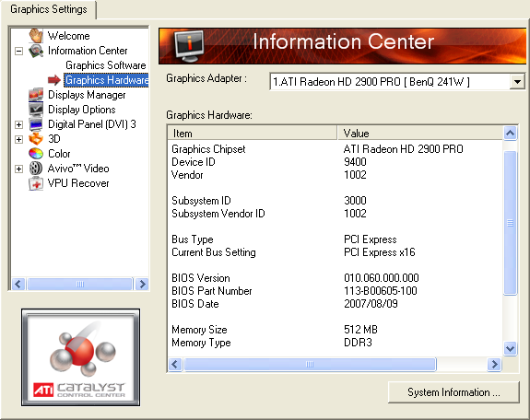Screen dimensions: 530x420
Task: Click the hardware list right scroll arrow
Action: (494, 364)
